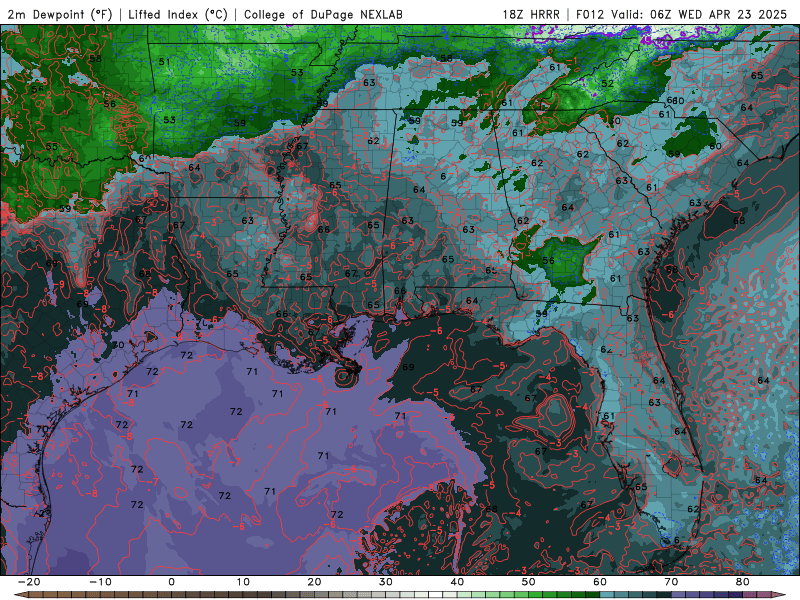
Task: Click the '55' dewpoint value on the map
Action: click(52, 147)
